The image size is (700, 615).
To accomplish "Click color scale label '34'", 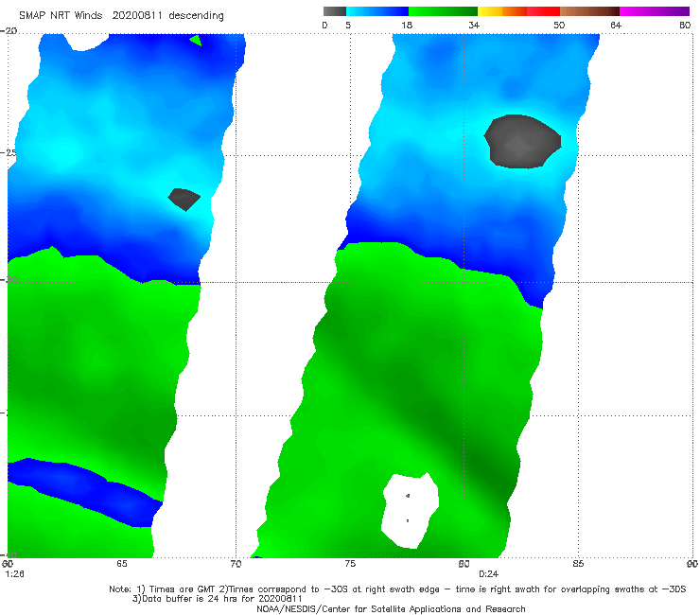I will tap(474, 25).
